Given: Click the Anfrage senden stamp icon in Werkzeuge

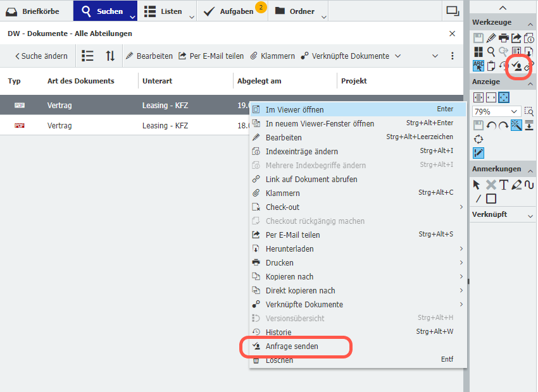Looking at the screenshot, I should [517, 65].
